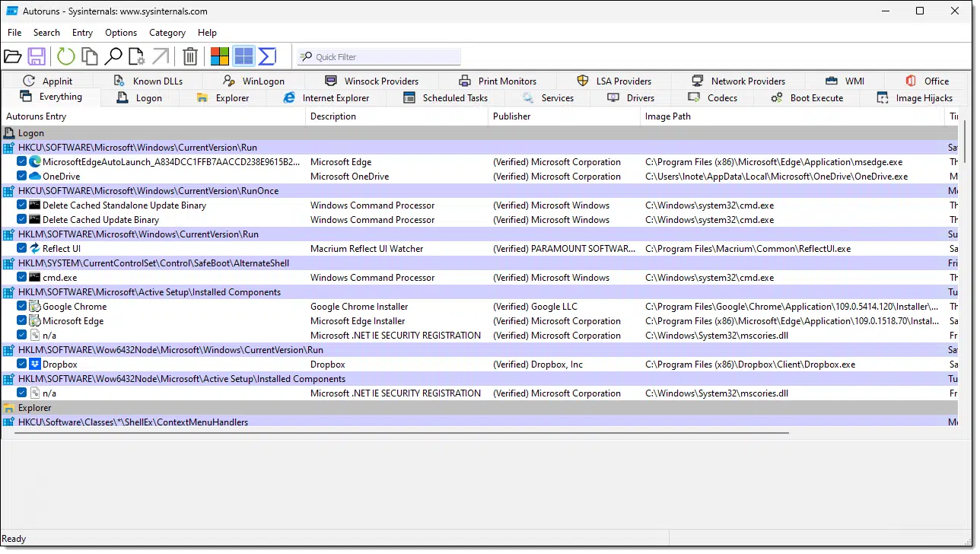
Task: Click the registry icon beside HKLM...AlternateShell key
Action: tap(9, 263)
